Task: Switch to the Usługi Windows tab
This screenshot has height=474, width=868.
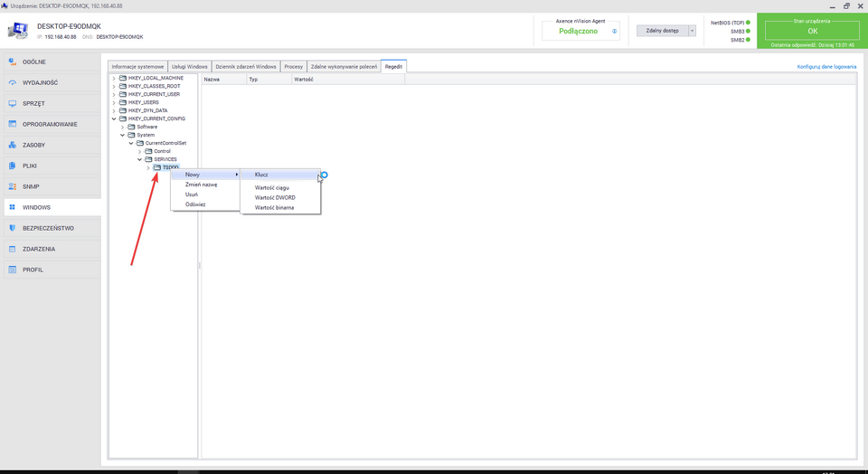Action: click(x=190, y=67)
